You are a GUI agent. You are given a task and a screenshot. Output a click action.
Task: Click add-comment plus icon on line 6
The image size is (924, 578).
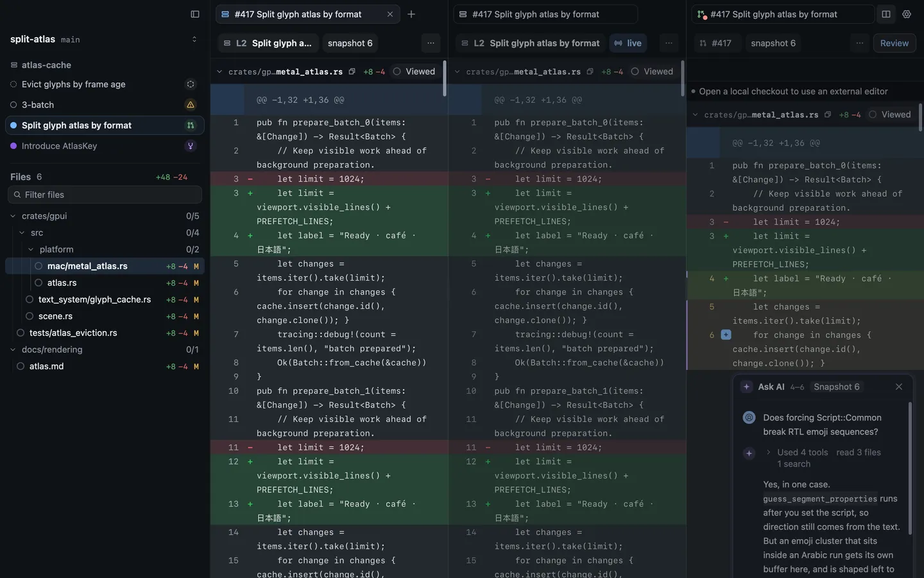[x=726, y=335]
